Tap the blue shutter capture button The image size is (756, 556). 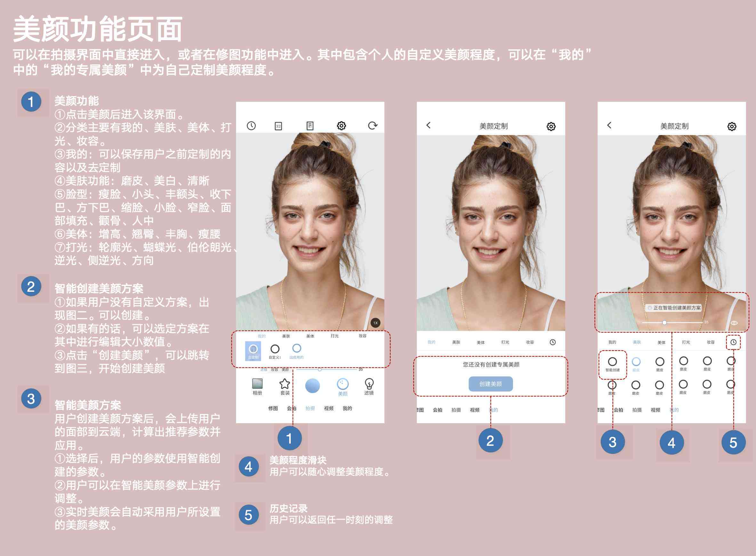(x=312, y=386)
